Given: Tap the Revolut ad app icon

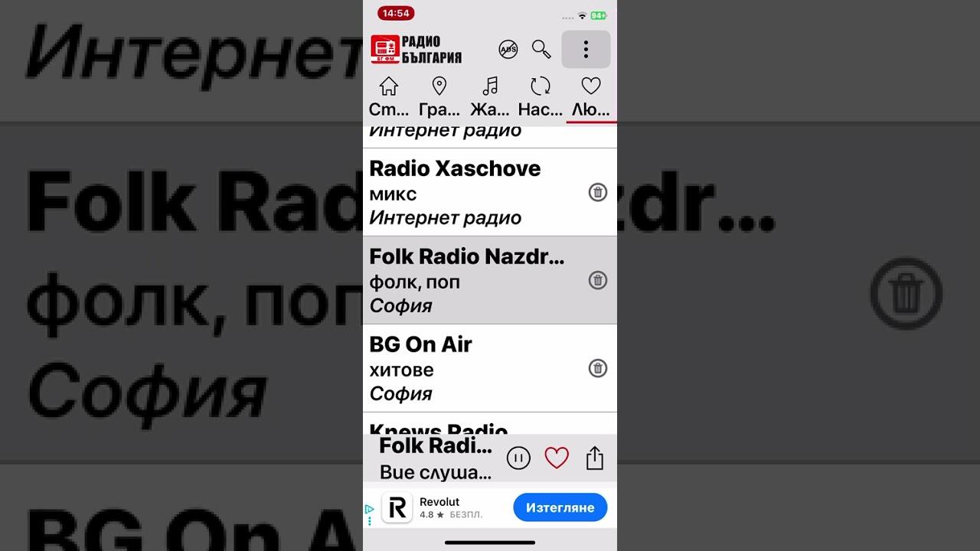Looking at the screenshot, I should (397, 508).
